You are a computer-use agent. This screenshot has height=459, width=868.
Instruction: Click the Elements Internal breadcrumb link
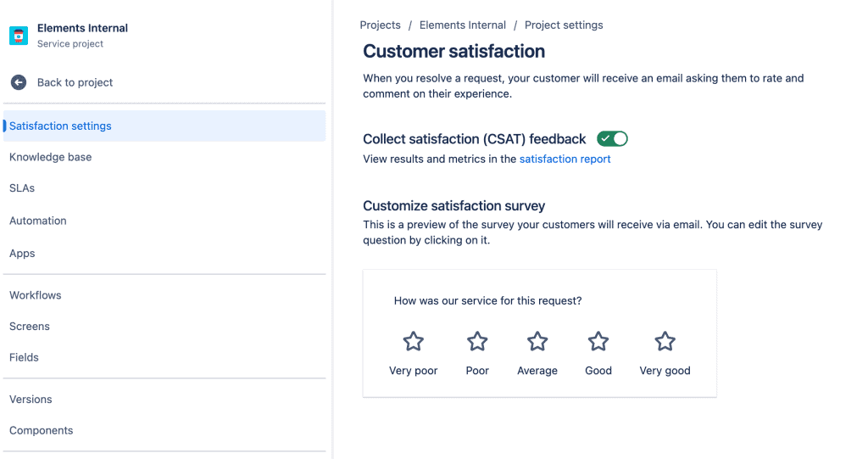click(463, 25)
